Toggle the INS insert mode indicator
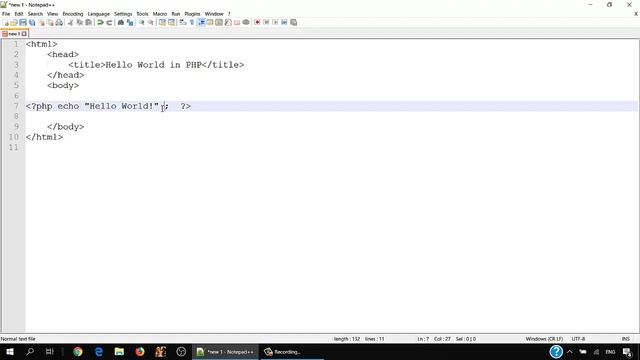The width and height of the screenshot is (640, 360). (x=625, y=339)
